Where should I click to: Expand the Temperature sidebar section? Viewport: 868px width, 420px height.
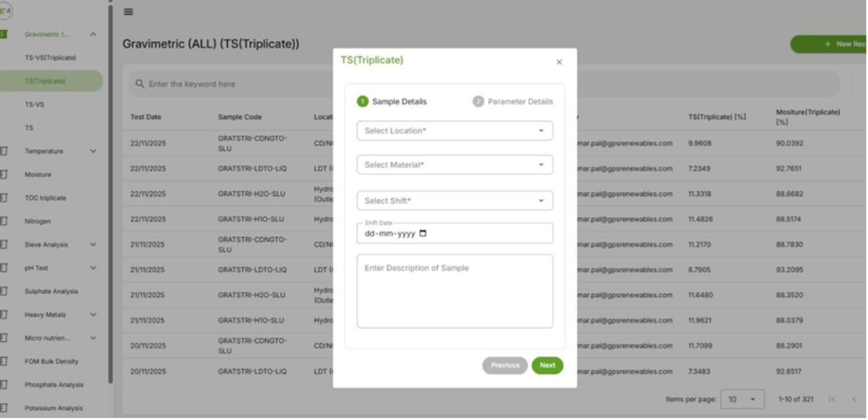coord(93,151)
